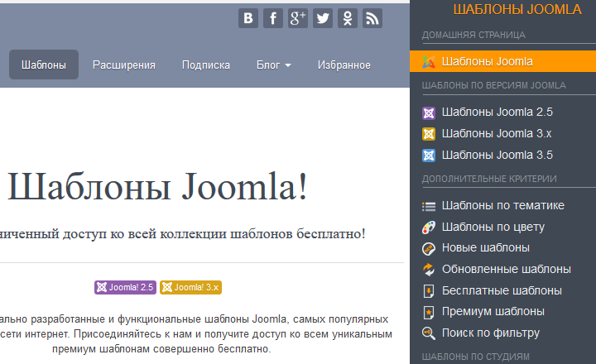Screen dimensions: 596x364
Task: Open the Шаблоны по цвету link
Action: coord(493,227)
